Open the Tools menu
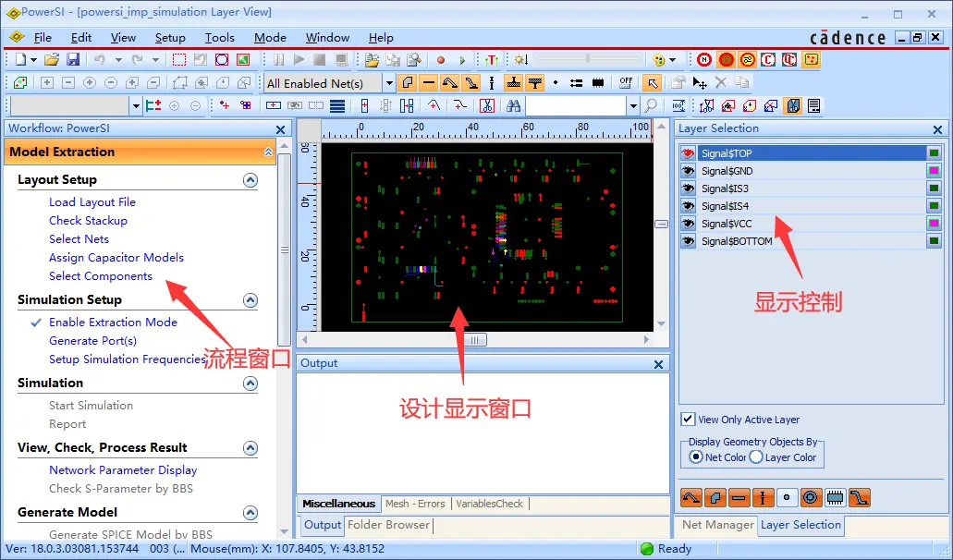953x560 pixels. pyautogui.click(x=219, y=38)
